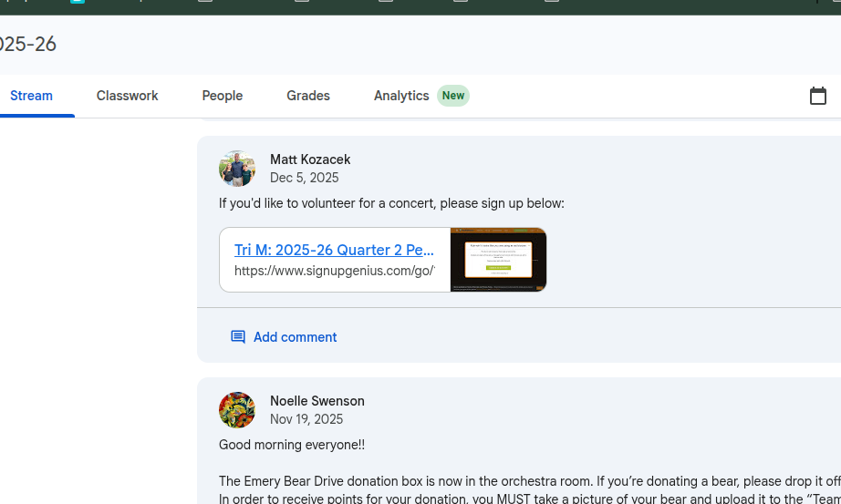Open the Classwork tab
The image size is (841, 504).
pyautogui.click(x=128, y=96)
